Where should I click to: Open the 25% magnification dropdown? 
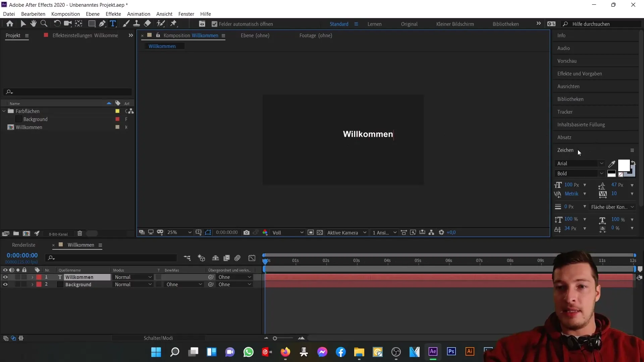[x=179, y=233]
